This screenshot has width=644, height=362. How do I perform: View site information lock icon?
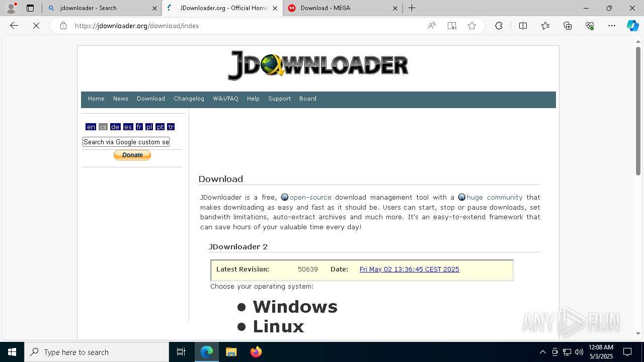click(x=63, y=26)
